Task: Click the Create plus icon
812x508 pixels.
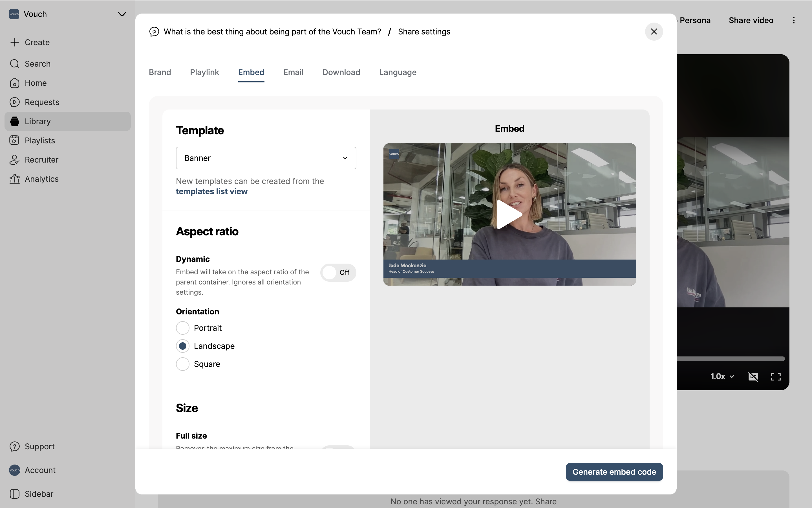Action: coord(14,42)
